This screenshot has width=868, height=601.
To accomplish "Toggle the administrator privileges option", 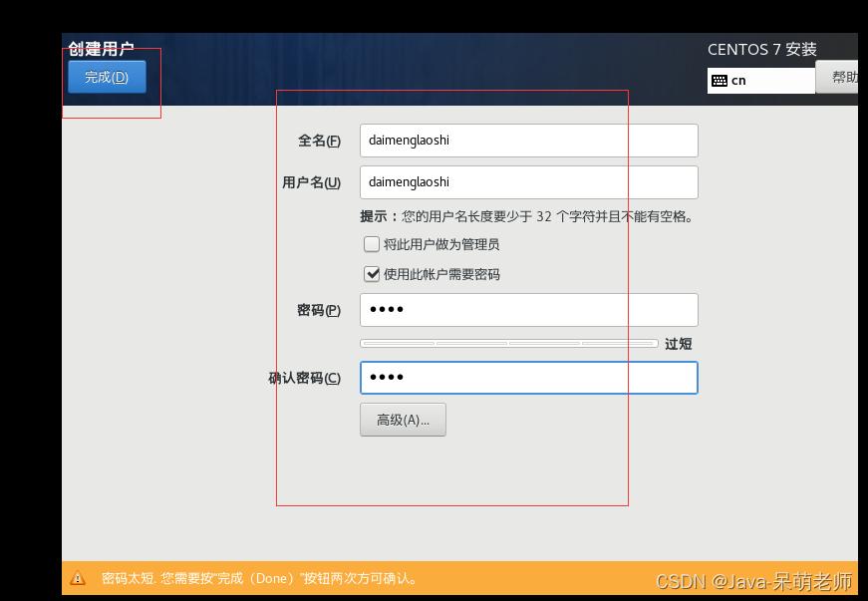I will click(372, 243).
